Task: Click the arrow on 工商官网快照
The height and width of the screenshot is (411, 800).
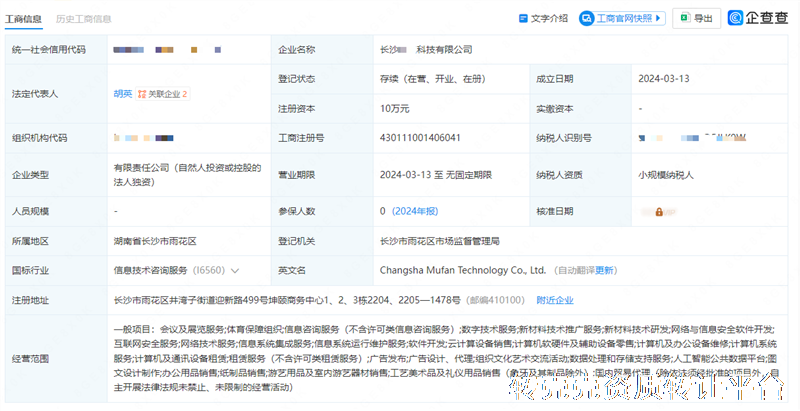Action: click(659, 18)
